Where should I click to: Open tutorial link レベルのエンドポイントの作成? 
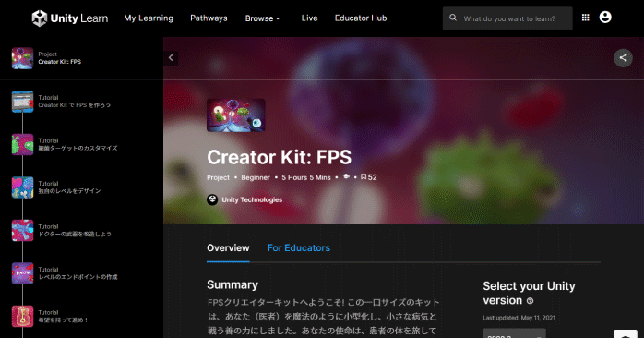point(78,277)
